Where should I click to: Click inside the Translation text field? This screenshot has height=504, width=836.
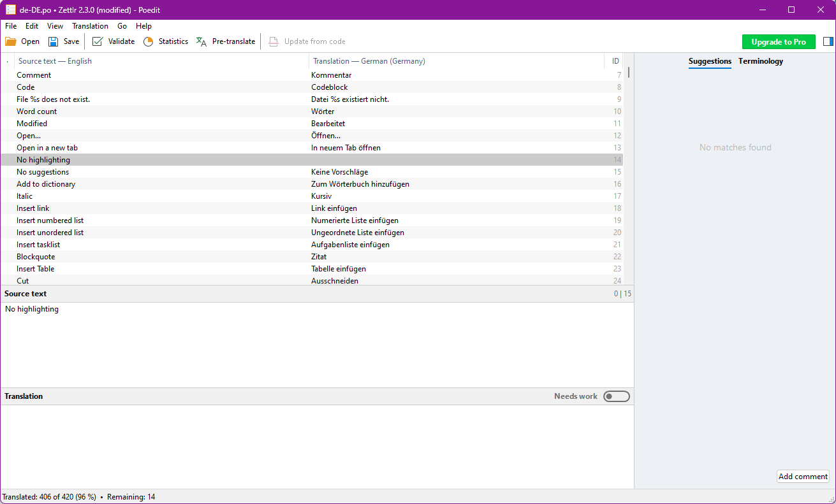[317, 447]
